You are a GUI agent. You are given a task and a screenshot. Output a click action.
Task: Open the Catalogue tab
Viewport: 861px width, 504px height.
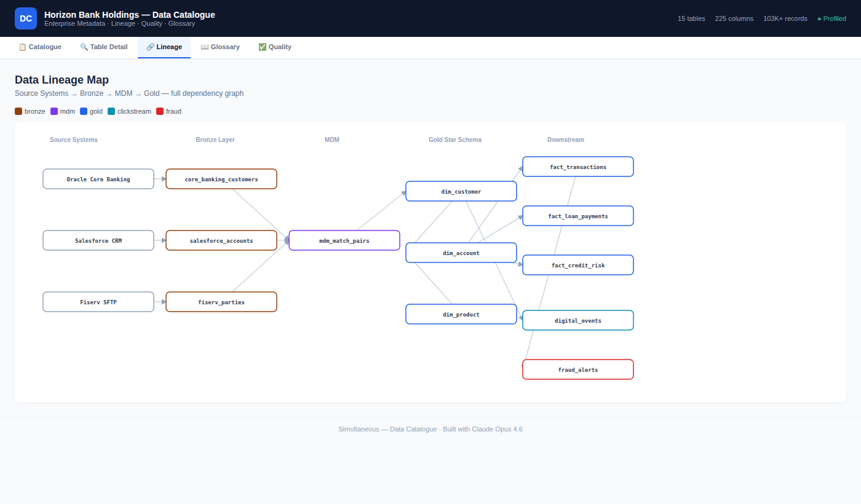pos(40,47)
